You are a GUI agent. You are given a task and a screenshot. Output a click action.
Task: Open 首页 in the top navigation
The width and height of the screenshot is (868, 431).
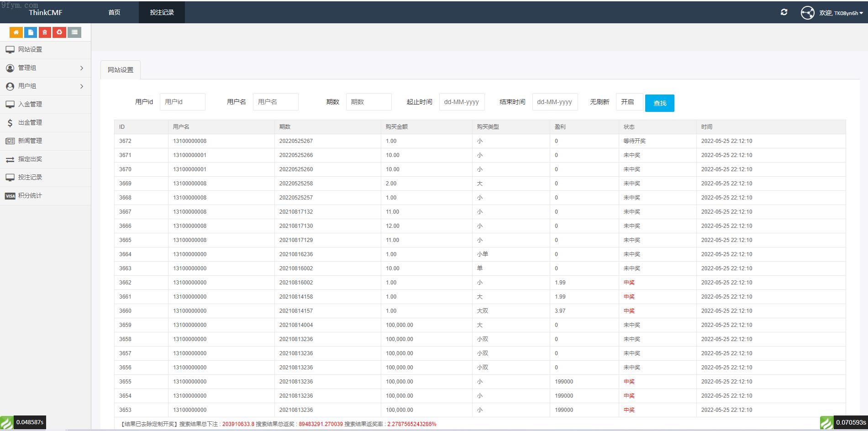point(114,12)
